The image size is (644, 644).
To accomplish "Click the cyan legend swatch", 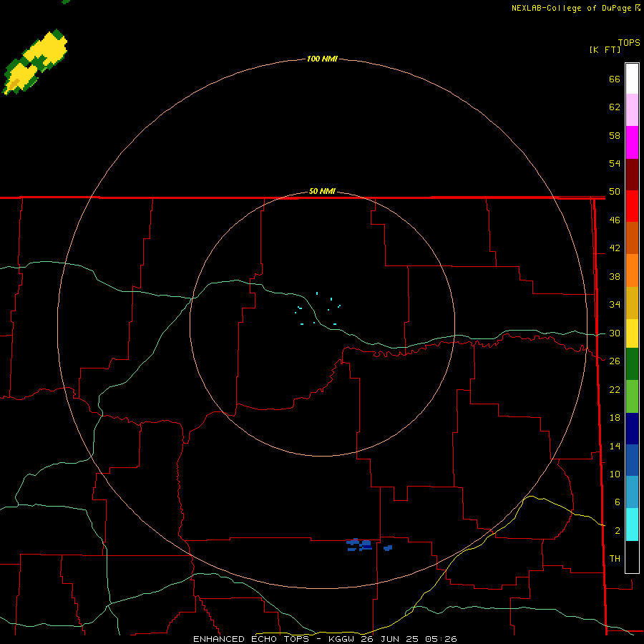I will pos(632,525).
